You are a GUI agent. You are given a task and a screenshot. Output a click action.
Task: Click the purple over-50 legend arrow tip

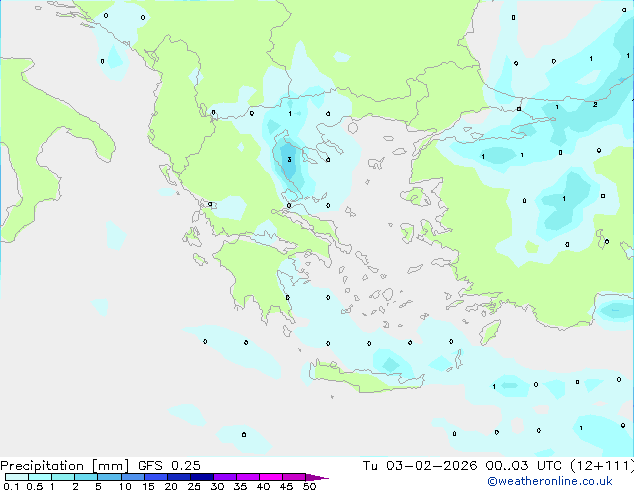pyautogui.click(x=317, y=477)
